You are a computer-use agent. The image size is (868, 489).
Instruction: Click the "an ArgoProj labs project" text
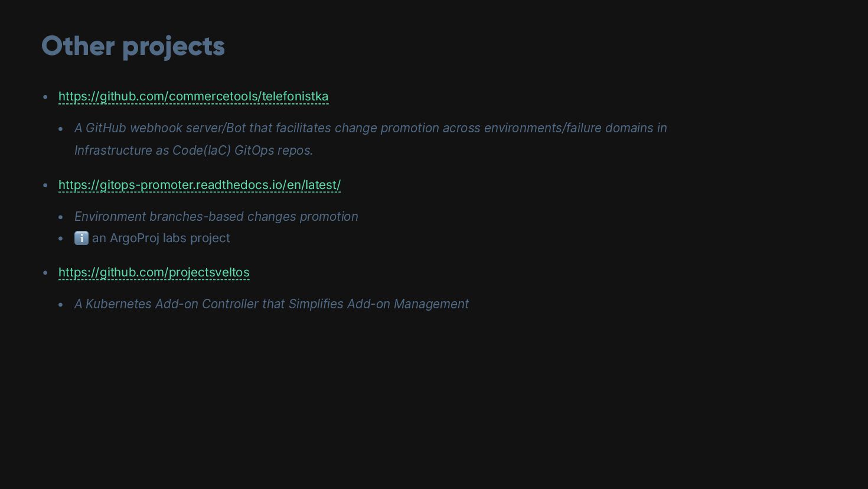[161, 238]
